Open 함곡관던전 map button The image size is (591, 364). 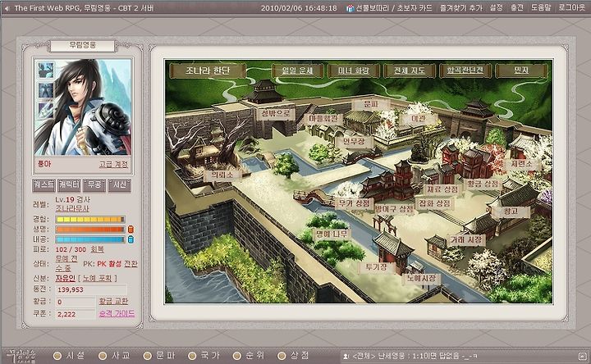(x=465, y=71)
